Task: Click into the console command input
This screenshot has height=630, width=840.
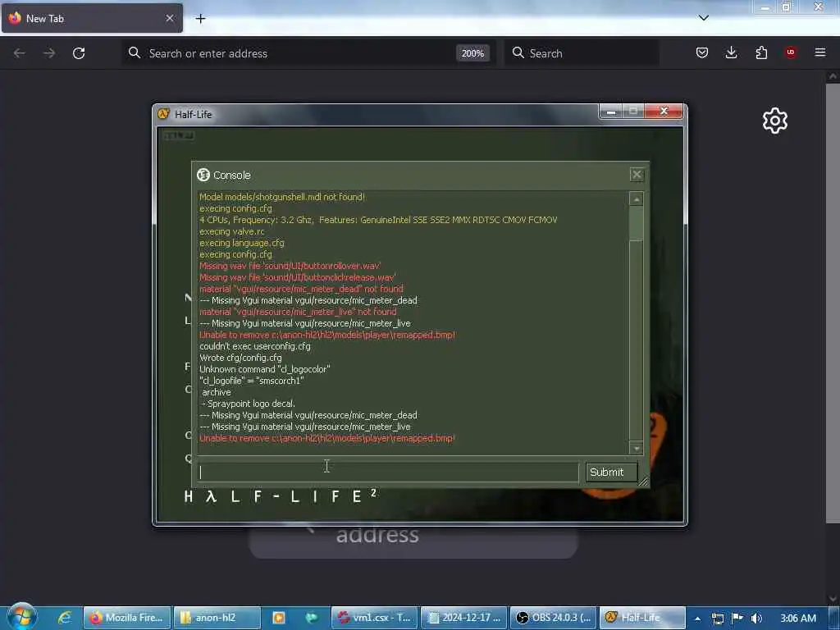Action: [388, 472]
